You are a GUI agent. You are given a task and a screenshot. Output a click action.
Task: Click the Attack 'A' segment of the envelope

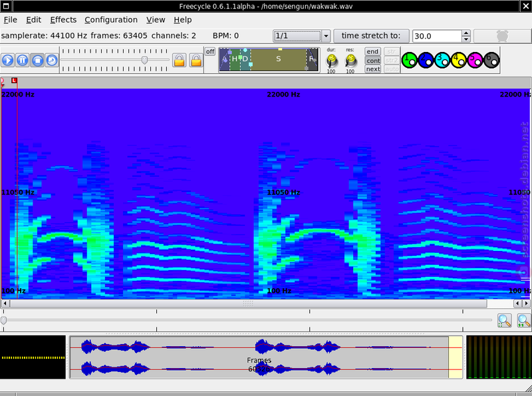[x=225, y=59]
